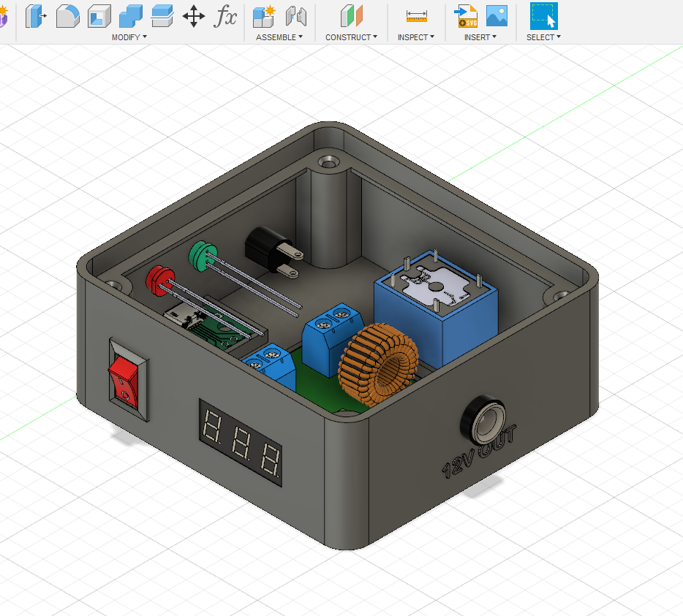This screenshot has width=683, height=616.
Task: Open the ASSEMBLE dropdown menu
Action: (279, 37)
